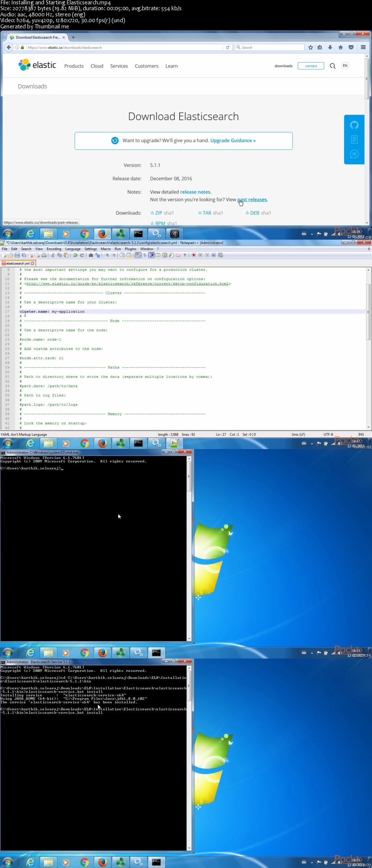Viewport: 372px width, 868px height.
Task: Open the Services menu on elastic site
Action: pyautogui.click(x=119, y=66)
